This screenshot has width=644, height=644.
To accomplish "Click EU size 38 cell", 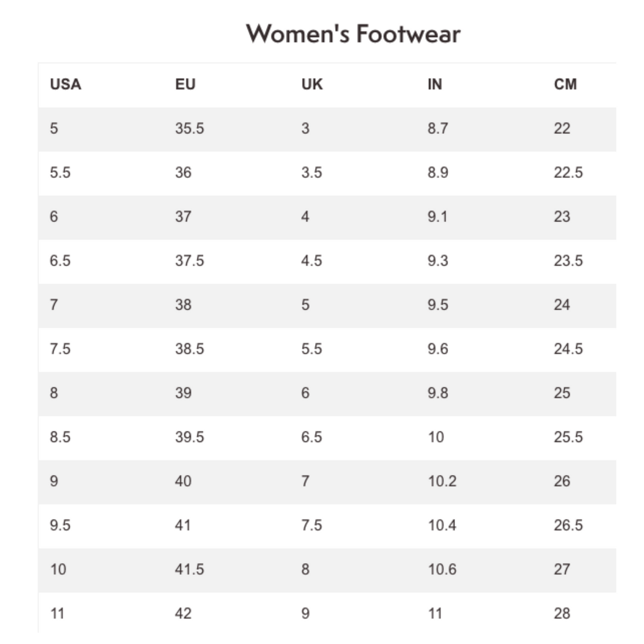I will pos(183,304).
